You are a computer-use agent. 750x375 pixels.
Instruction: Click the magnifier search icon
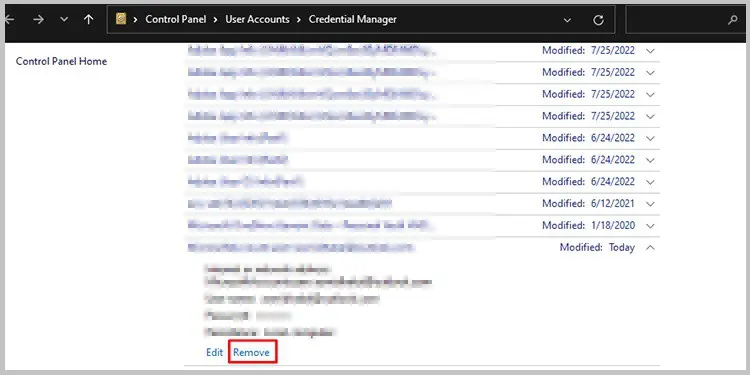(x=733, y=20)
